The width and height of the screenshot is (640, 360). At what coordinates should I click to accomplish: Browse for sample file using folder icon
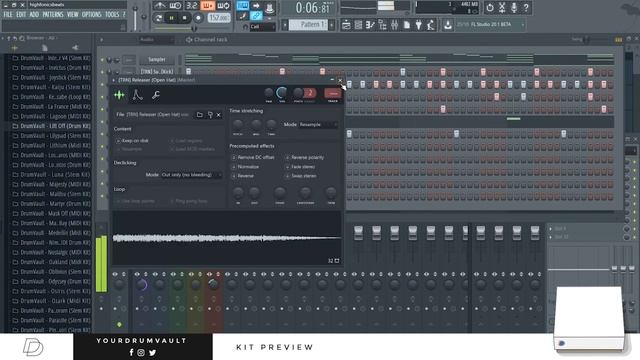coord(200,115)
